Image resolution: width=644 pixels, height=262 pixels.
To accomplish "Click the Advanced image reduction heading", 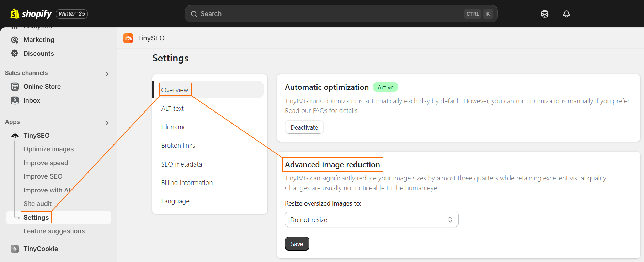I will pyautogui.click(x=332, y=165).
